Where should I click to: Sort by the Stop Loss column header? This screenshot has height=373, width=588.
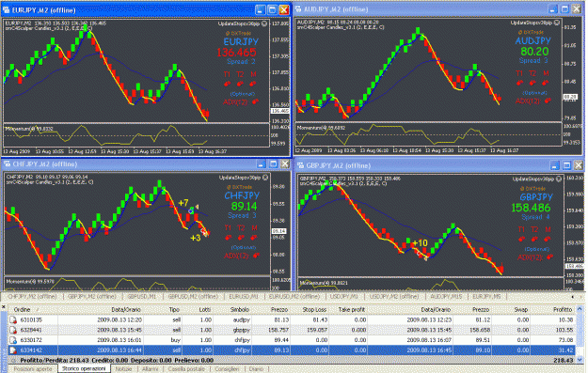(314, 310)
